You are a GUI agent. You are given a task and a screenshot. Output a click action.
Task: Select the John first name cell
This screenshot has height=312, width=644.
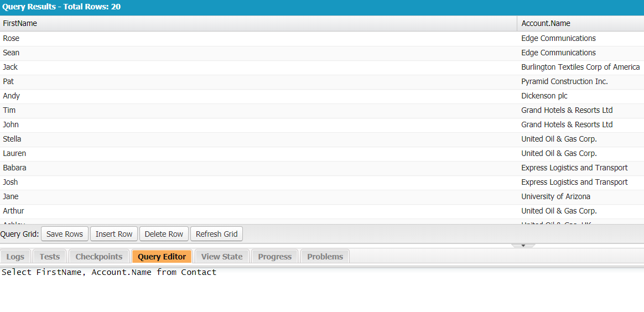[x=259, y=125]
